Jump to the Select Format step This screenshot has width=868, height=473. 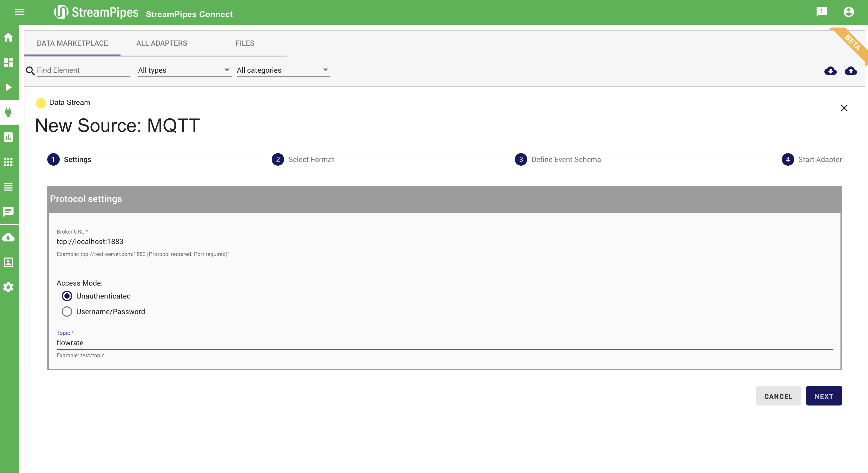pyautogui.click(x=303, y=159)
